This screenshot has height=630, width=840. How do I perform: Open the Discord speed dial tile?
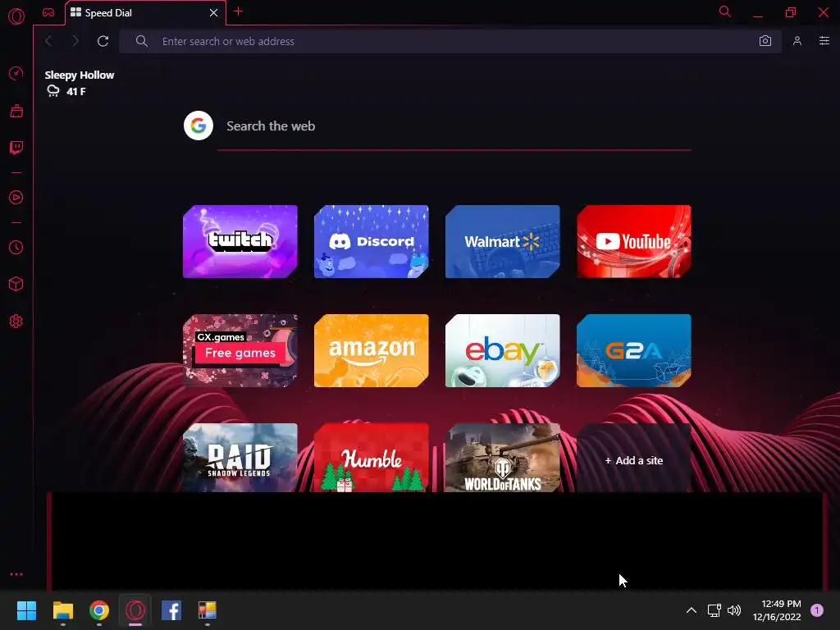372,242
